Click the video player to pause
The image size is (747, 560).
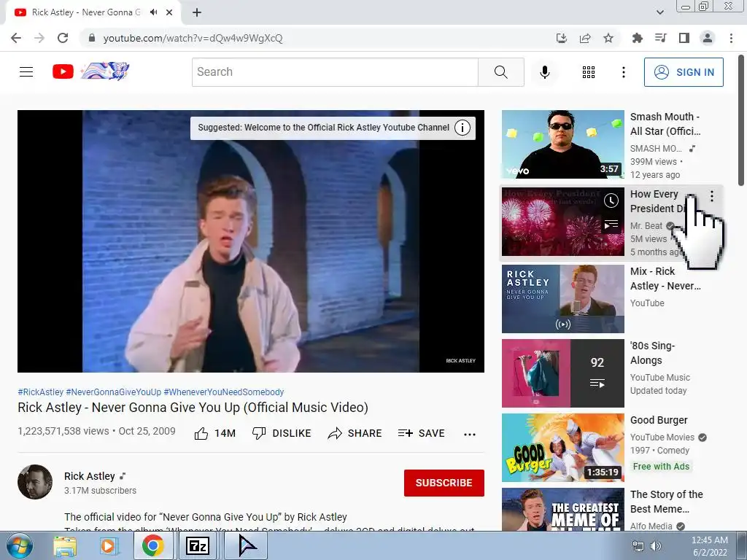click(251, 241)
